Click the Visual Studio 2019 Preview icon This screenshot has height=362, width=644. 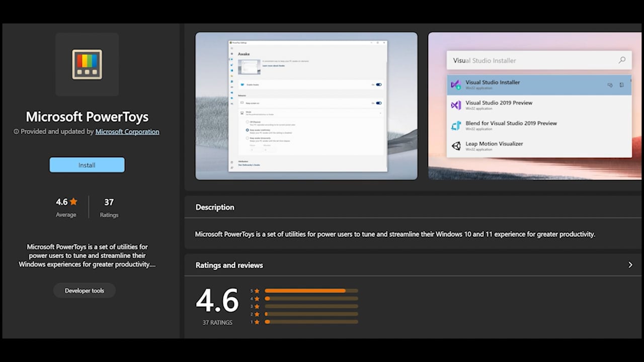click(456, 105)
